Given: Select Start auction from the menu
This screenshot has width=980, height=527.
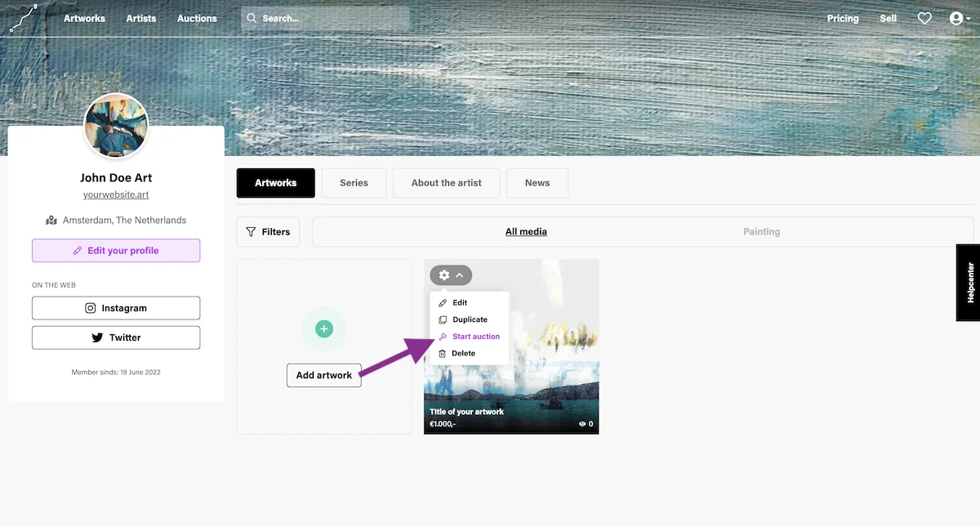Looking at the screenshot, I should [474, 336].
